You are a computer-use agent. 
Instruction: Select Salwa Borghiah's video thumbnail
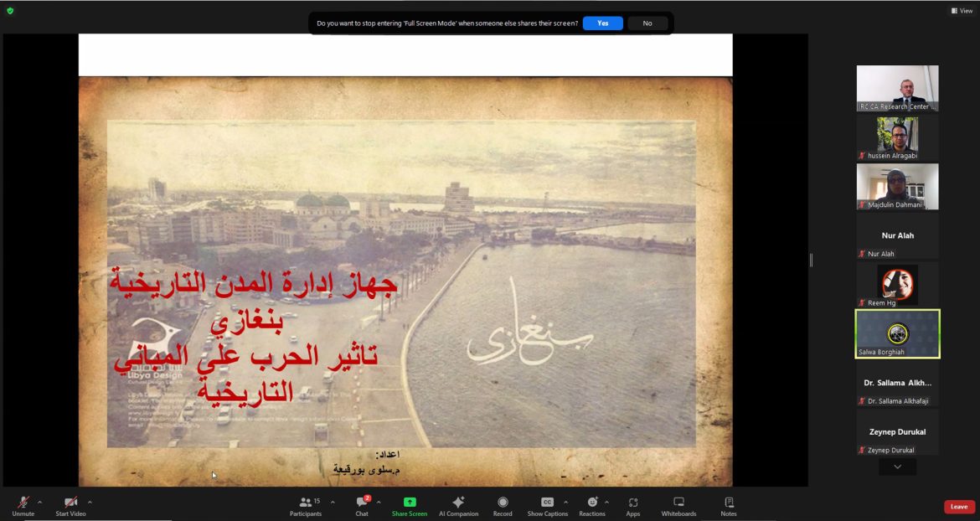coord(897,333)
